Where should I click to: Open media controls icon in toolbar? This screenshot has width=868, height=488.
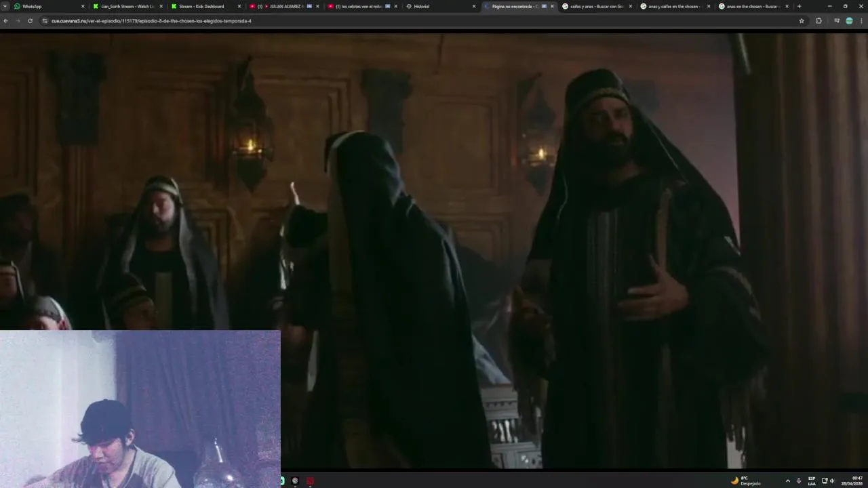click(x=837, y=21)
